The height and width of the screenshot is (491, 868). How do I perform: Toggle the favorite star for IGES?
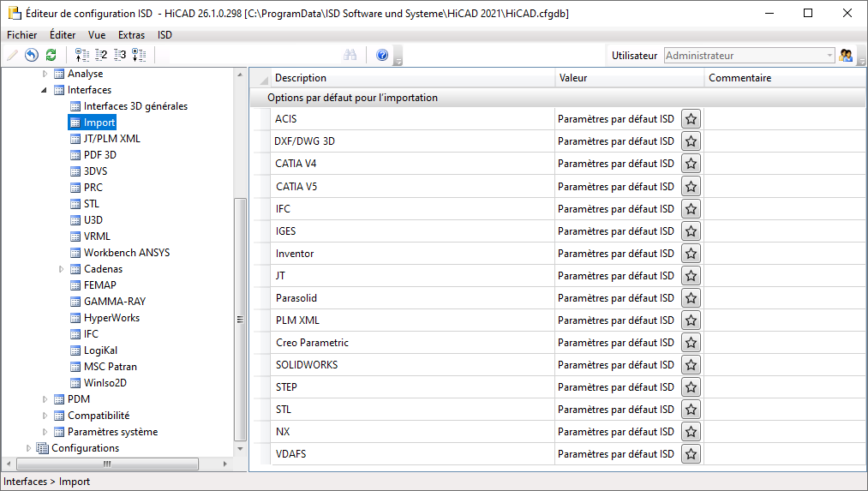tap(691, 231)
